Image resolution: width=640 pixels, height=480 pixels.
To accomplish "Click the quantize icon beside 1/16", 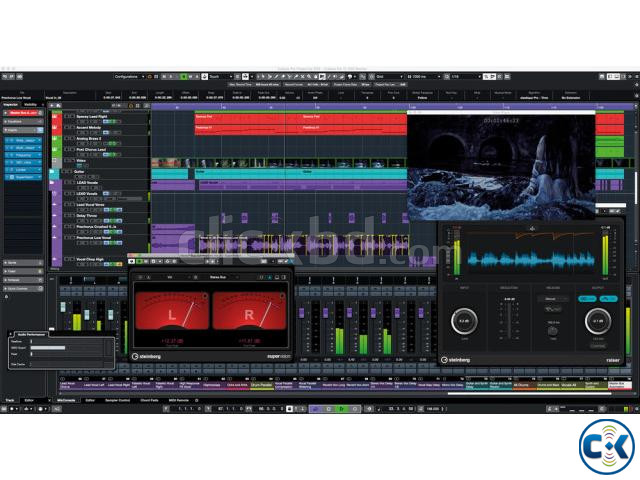I will (447, 76).
